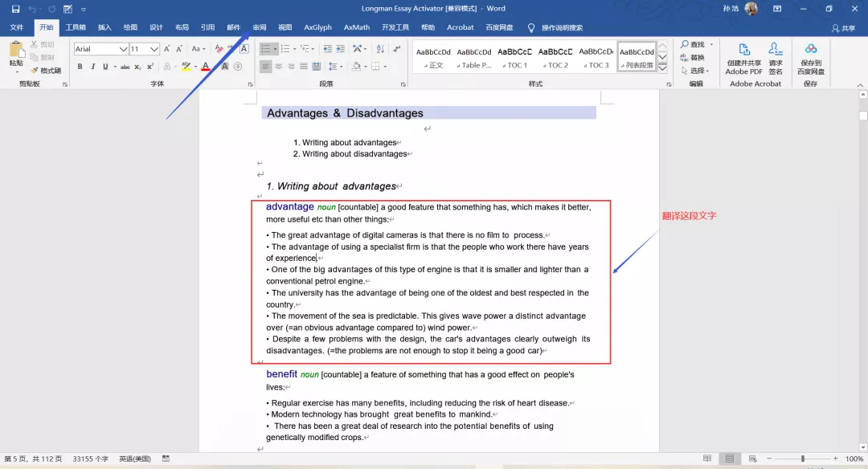The image size is (868, 469).
Task: Open the font size dropdown
Action: (156, 49)
